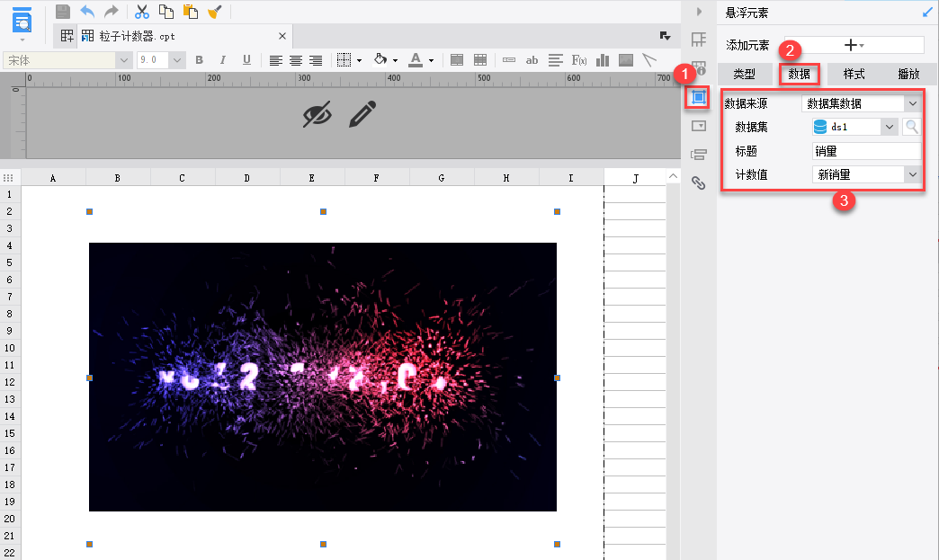Viewport: 939px width, 560px height.
Task: Cut selection with the scissors icon
Action: click(142, 12)
